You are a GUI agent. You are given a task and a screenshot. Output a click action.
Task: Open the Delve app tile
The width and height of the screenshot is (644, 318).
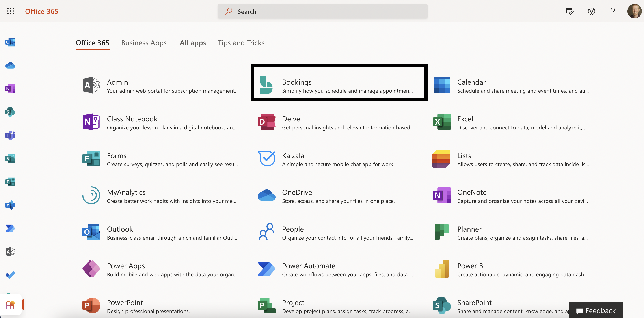(335, 122)
